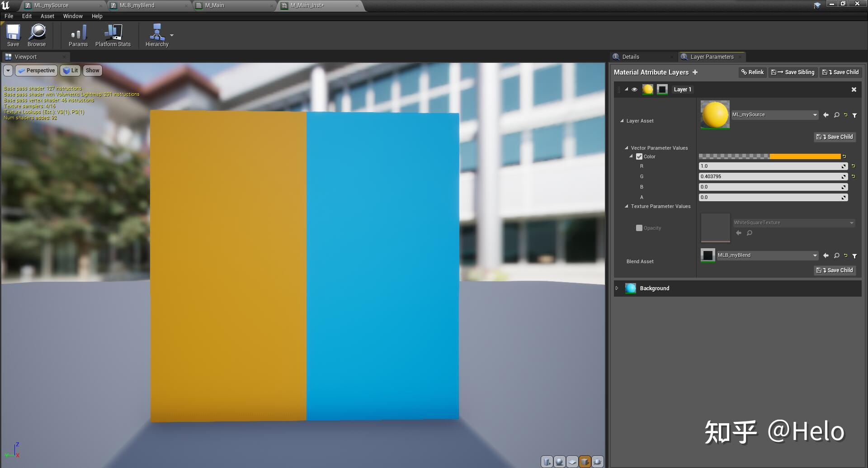
Task: Enable the Opacity parameter override
Action: 639,228
